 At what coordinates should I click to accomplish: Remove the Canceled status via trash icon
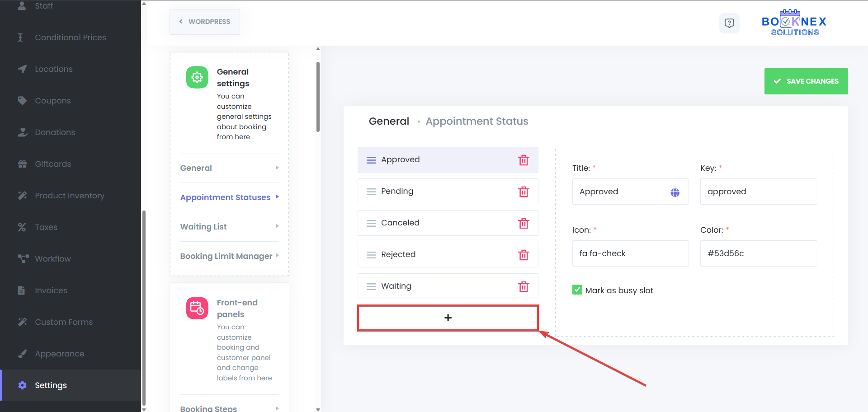click(x=524, y=223)
